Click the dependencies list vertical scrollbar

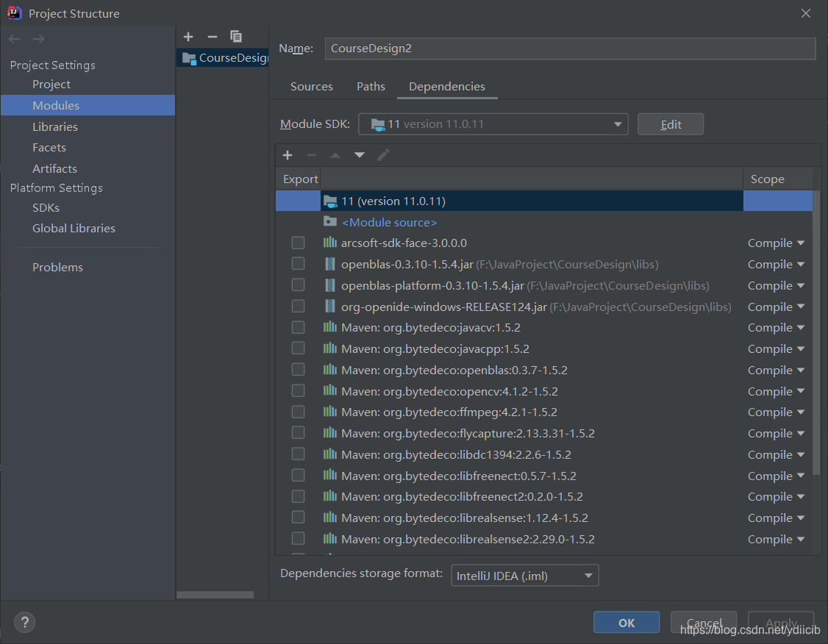pyautogui.click(x=816, y=332)
